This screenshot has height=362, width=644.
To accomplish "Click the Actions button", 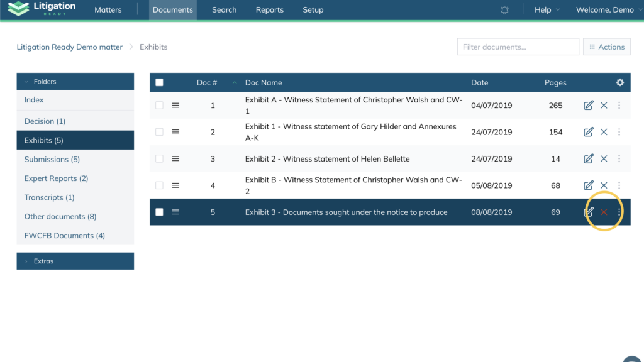I will tap(606, 47).
